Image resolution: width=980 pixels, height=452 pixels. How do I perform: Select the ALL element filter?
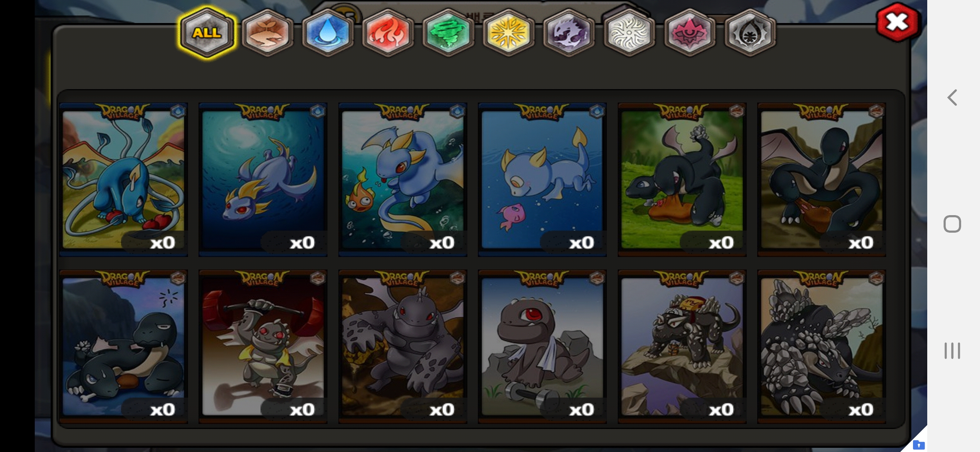click(207, 33)
